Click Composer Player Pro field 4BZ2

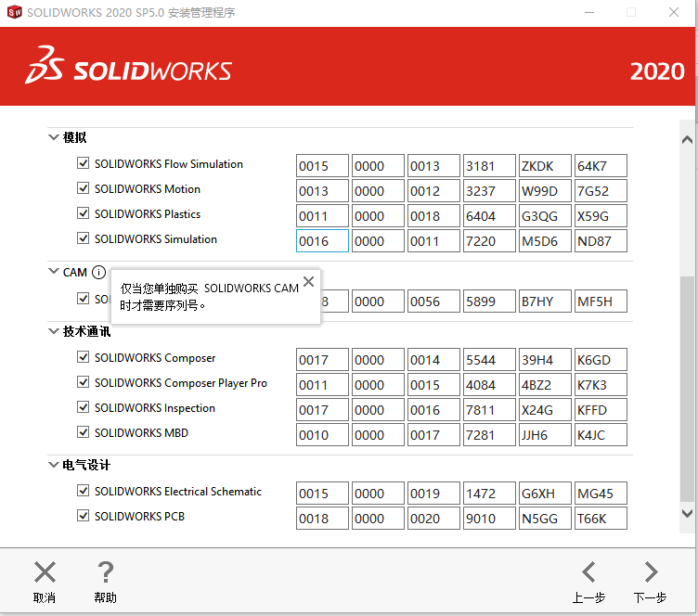[546, 384]
